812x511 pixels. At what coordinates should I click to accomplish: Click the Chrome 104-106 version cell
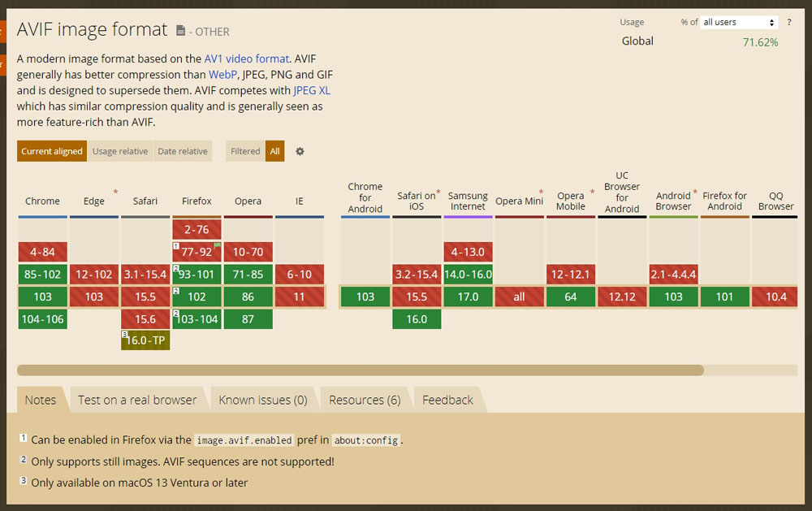(x=42, y=319)
